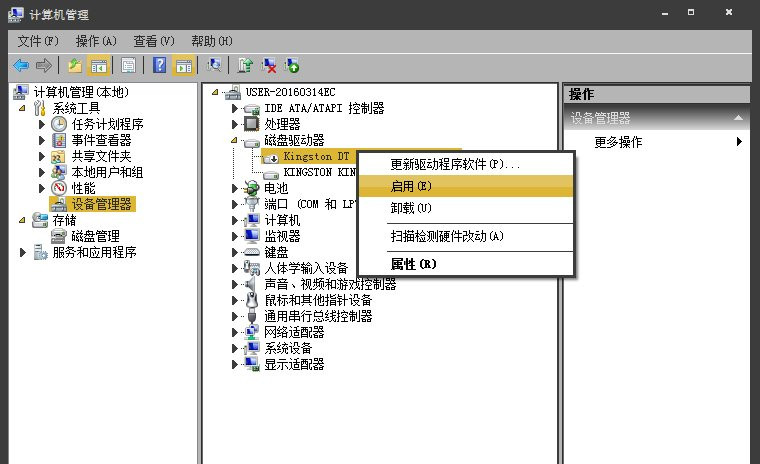
Task: Click the 电池 battery device icon
Action: coord(252,188)
